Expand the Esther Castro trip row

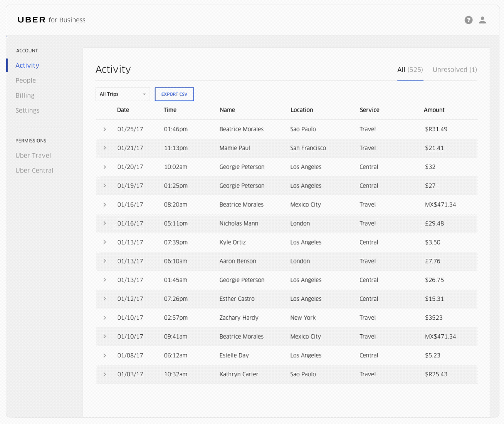pyautogui.click(x=104, y=299)
